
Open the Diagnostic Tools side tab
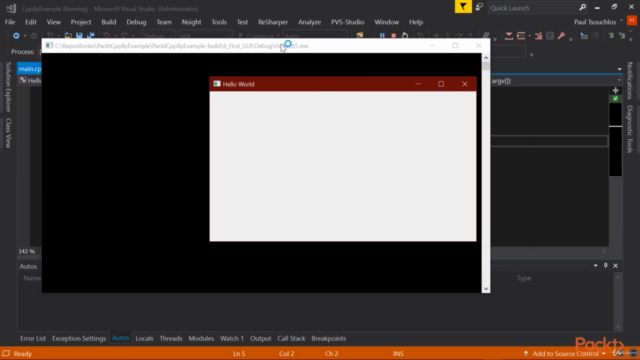click(x=630, y=129)
